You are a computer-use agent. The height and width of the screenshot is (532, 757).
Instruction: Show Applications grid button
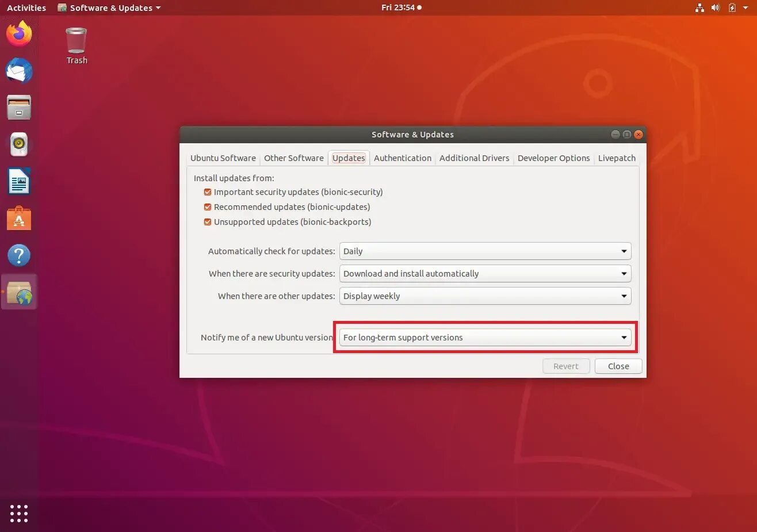pyautogui.click(x=19, y=514)
